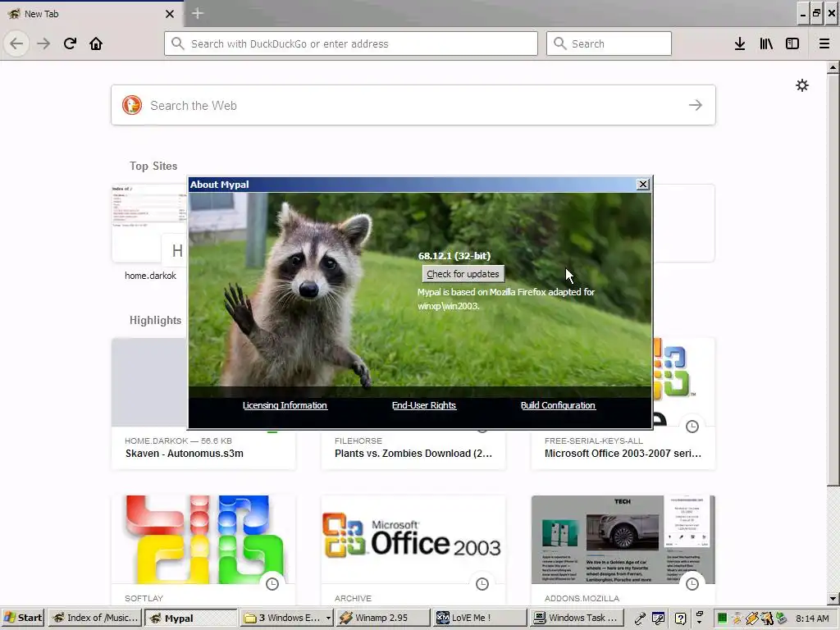Click Check for updates button

[x=463, y=274]
